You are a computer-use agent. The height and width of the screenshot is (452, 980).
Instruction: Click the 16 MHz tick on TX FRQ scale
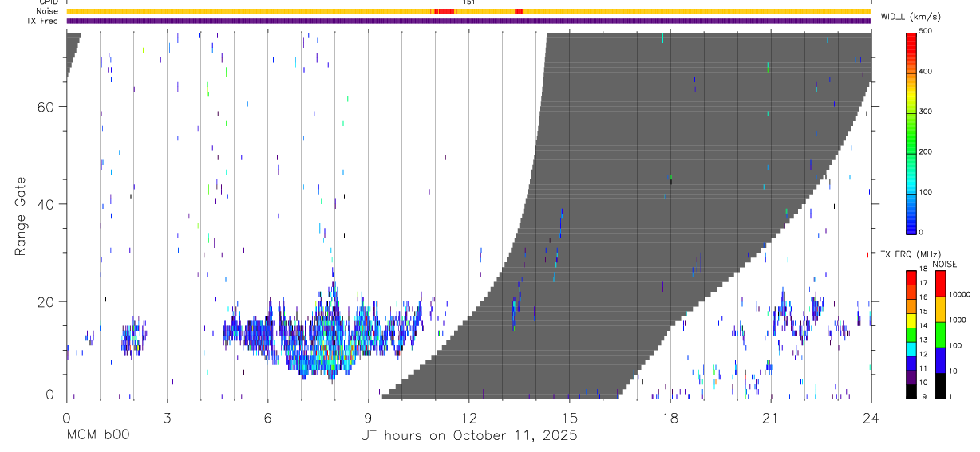[922, 297]
